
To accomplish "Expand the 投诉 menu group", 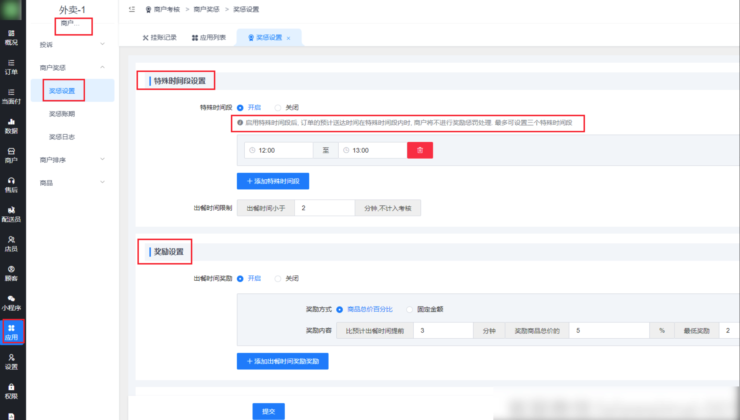I will click(73, 44).
